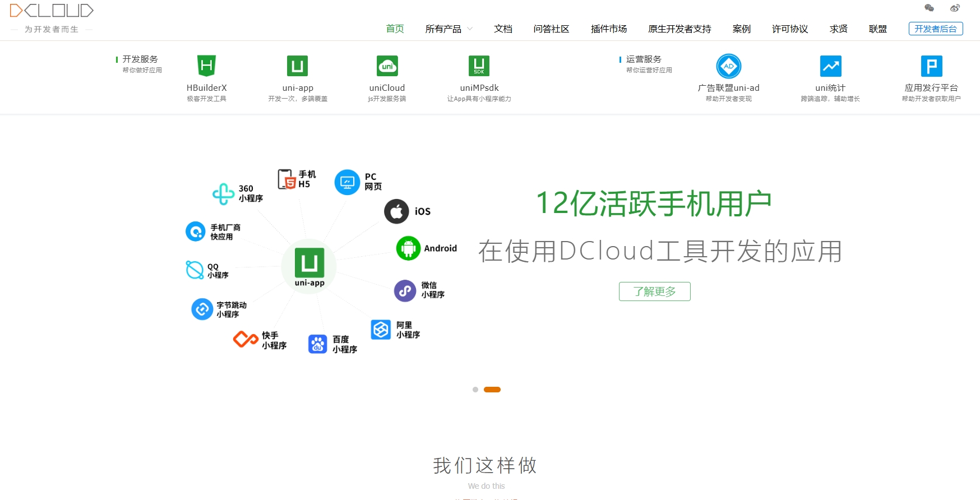Image resolution: width=980 pixels, height=500 pixels.
Task: Open the 原生开发者支持 nav item
Action: click(x=679, y=29)
